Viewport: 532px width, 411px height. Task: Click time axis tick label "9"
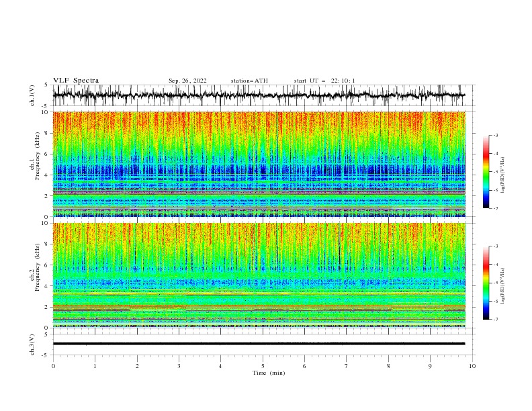pos(430,366)
